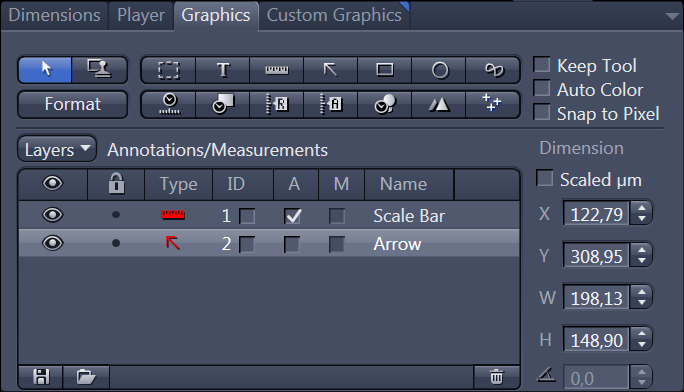Image resolution: width=684 pixels, height=392 pixels.
Task: Save graphics with the floppy disk icon
Action: tap(41, 377)
